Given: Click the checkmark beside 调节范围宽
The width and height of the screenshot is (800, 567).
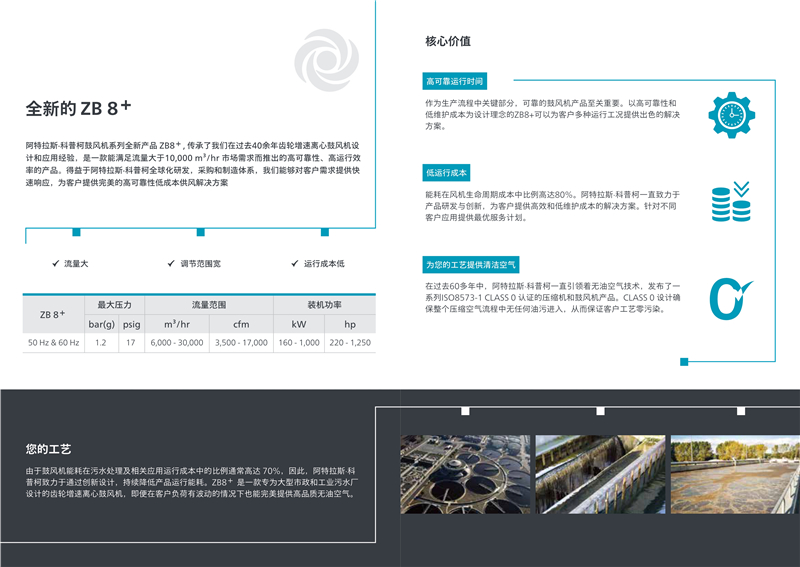Looking at the screenshot, I should 171,263.
